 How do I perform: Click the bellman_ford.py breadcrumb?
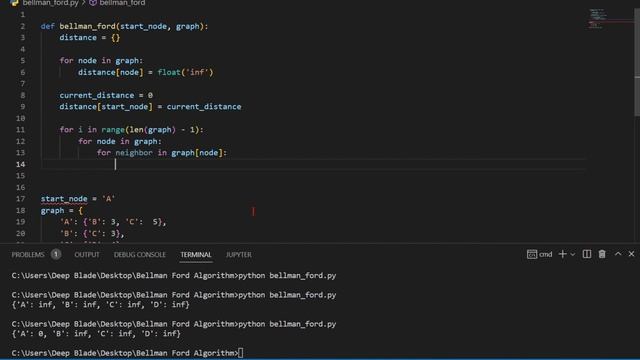[51, 3]
